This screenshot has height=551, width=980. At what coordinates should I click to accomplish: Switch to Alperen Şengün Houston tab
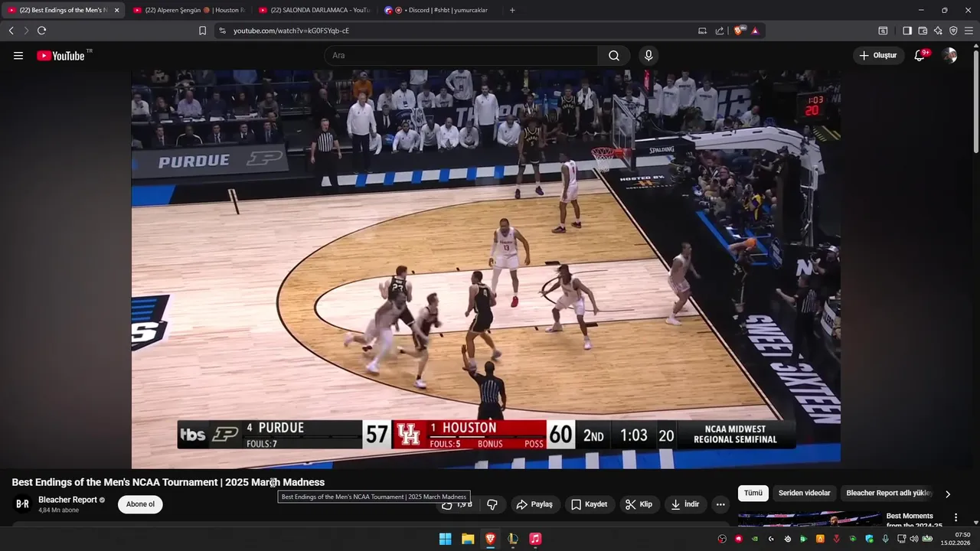188,10
